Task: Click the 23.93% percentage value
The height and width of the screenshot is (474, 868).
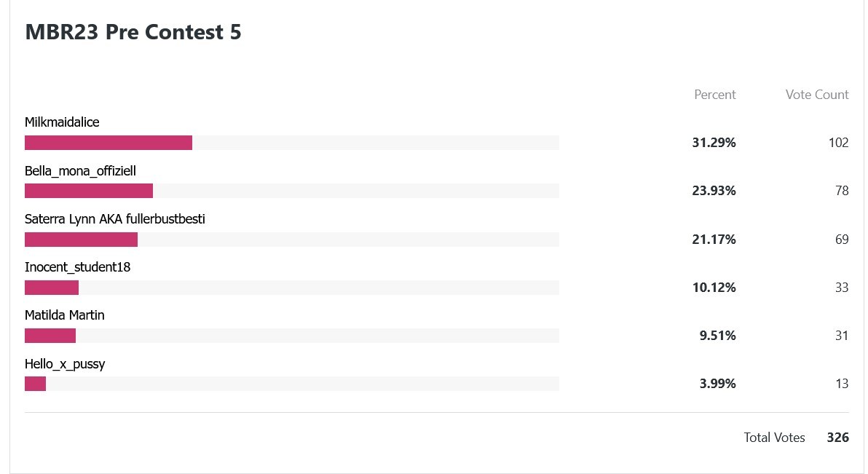Action: (x=714, y=191)
